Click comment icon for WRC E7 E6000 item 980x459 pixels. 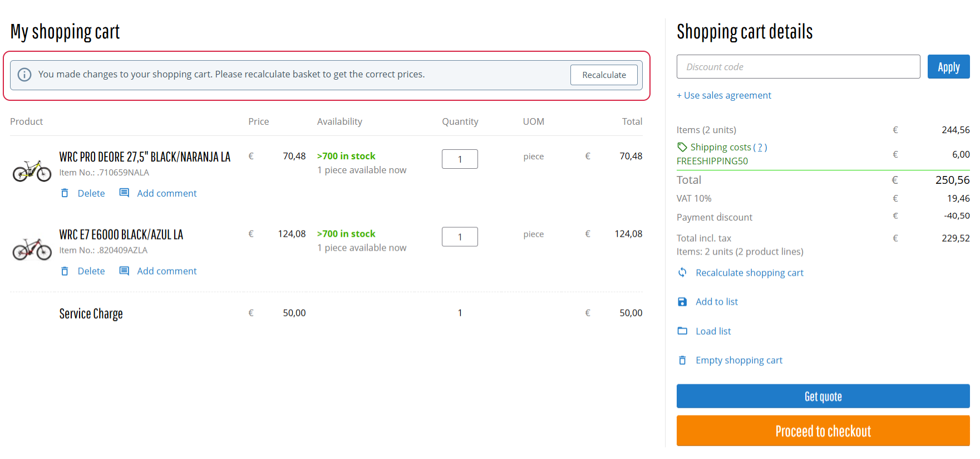click(x=124, y=271)
